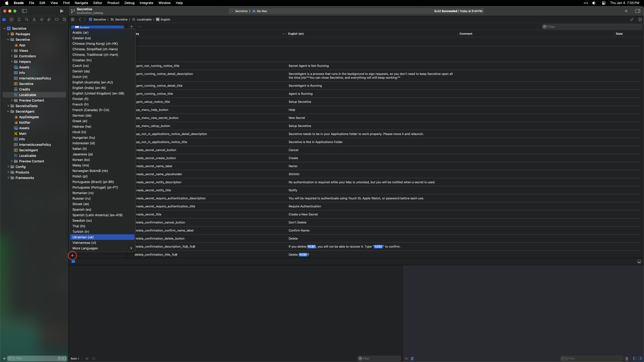Open the issue navigator warning icon
This screenshot has height=362, width=644.
tap(34, 19)
